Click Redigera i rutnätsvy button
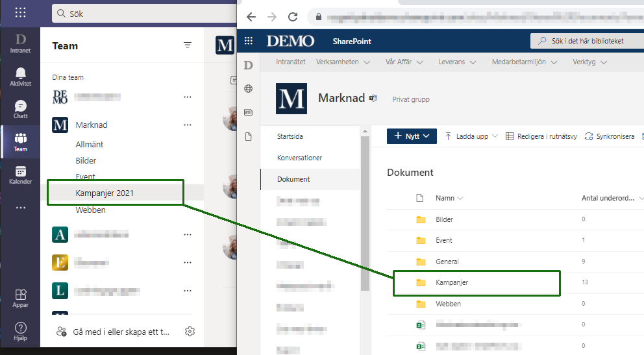The width and height of the screenshot is (644, 355). click(x=537, y=136)
